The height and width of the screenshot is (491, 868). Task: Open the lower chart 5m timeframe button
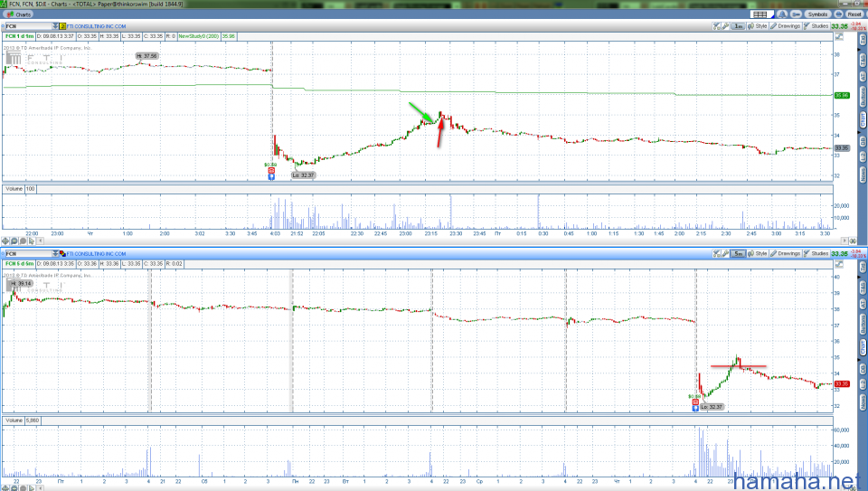tap(739, 253)
